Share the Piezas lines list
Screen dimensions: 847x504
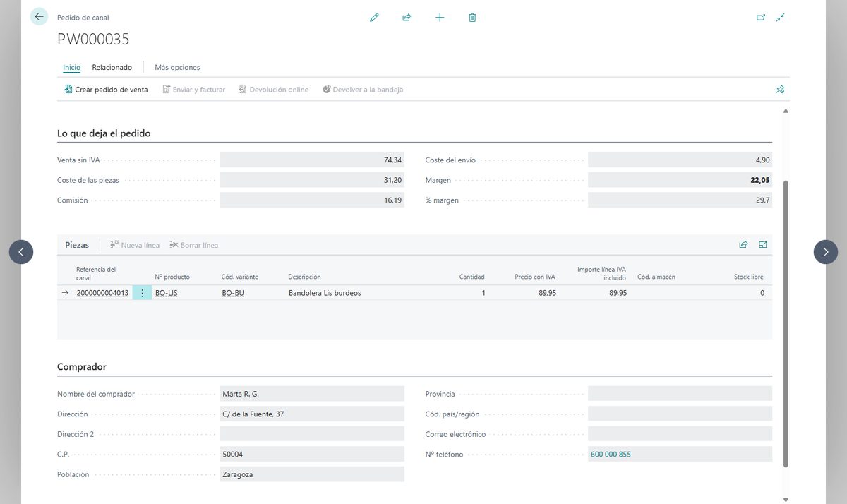click(743, 245)
